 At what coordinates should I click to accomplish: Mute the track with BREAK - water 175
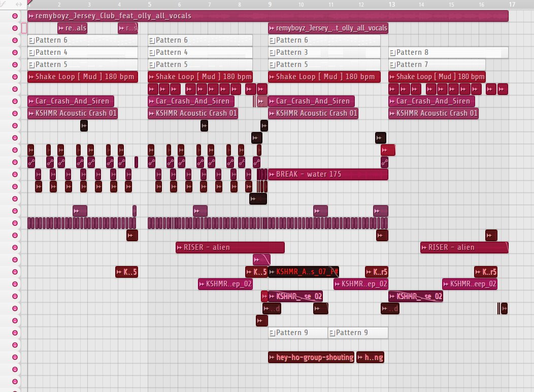pos(15,174)
